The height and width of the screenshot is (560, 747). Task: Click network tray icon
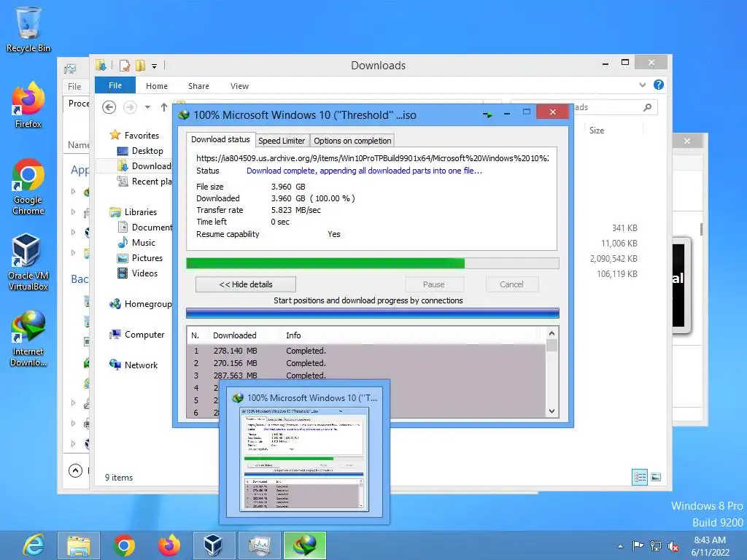coord(656,545)
